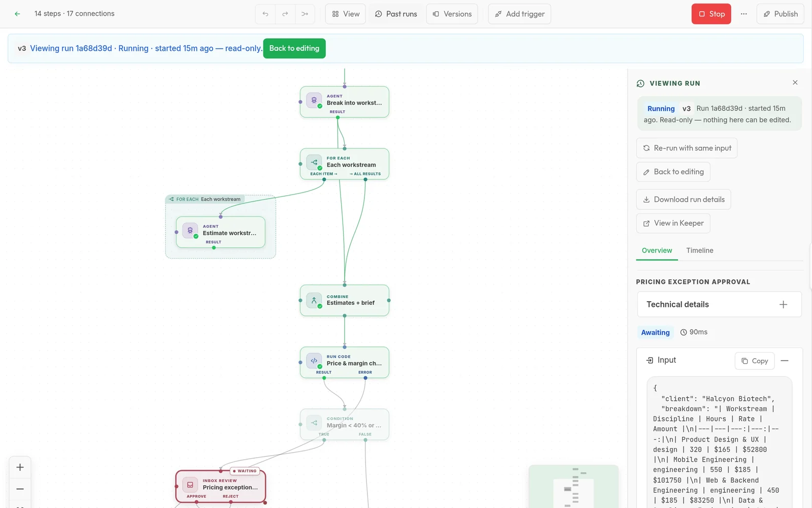812x508 pixels.
Task: Click the "14 steps · 17 connections" text
Action: coord(74,14)
